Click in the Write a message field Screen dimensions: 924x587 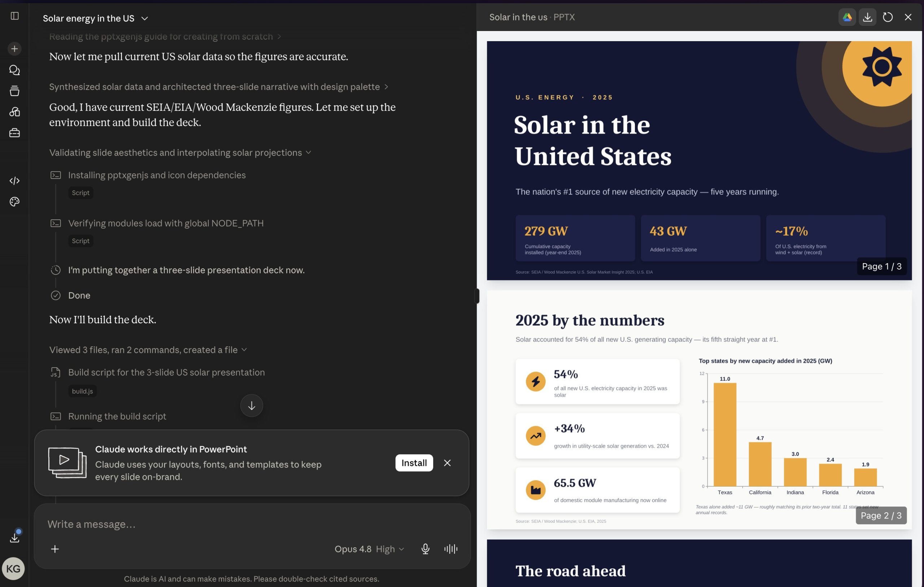(252, 525)
